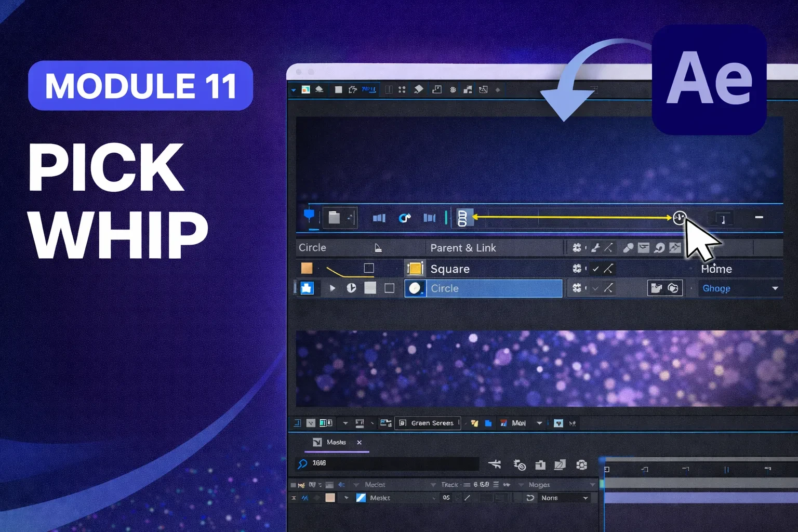Image resolution: width=798 pixels, height=532 pixels.
Task: Toggle the checkmark switch in the Circle row
Action: 595,288
